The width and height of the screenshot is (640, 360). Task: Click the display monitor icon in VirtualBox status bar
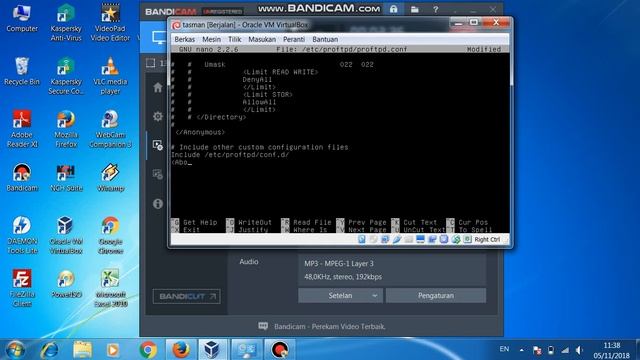(420, 240)
